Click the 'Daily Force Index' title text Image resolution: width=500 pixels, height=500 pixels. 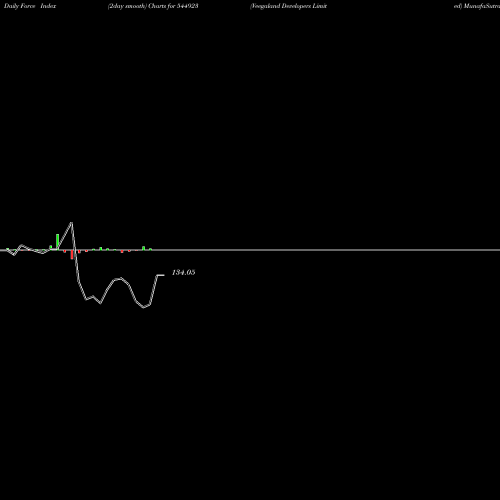[30, 6]
